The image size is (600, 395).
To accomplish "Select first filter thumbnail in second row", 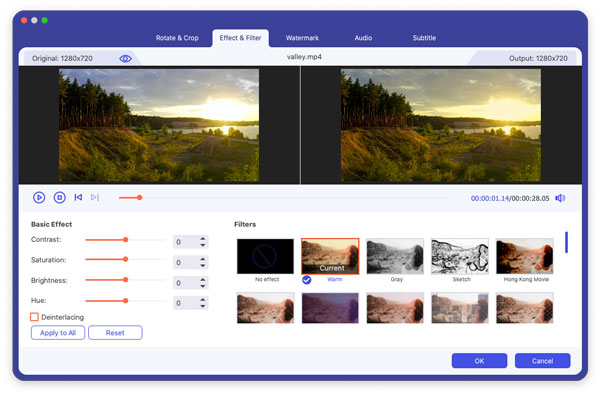I will point(265,308).
